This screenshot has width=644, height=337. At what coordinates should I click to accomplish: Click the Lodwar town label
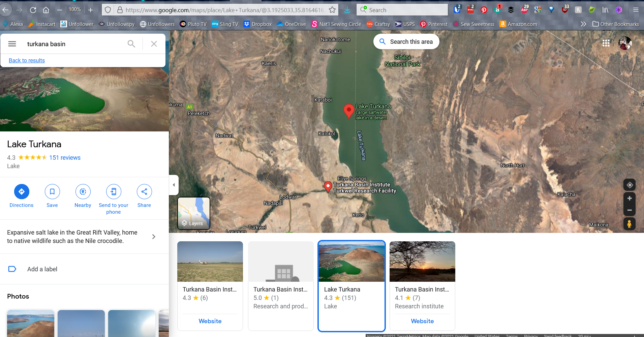288,197
